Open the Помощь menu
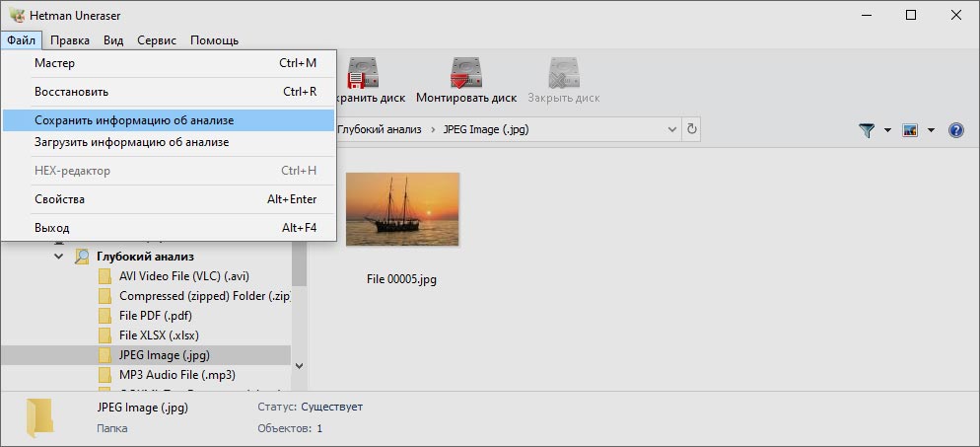 click(214, 40)
